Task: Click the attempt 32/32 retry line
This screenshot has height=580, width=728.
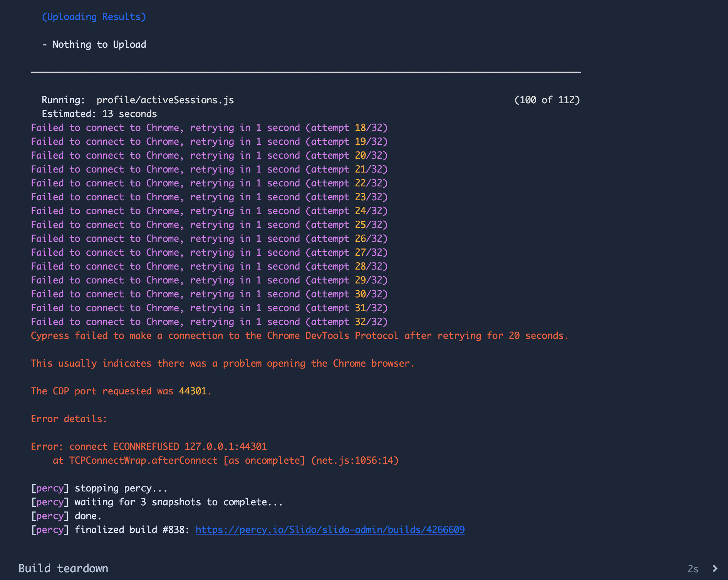Action: point(209,322)
